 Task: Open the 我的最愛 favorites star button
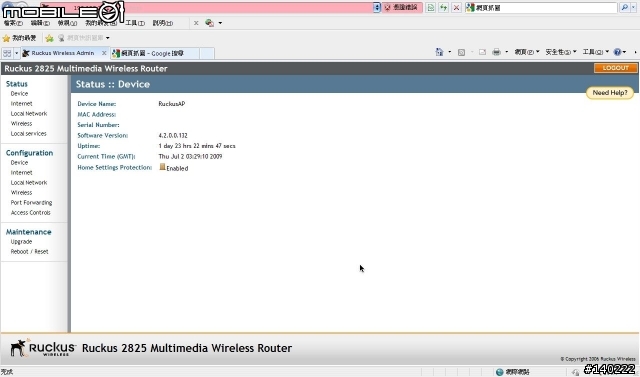click(x=20, y=38)
